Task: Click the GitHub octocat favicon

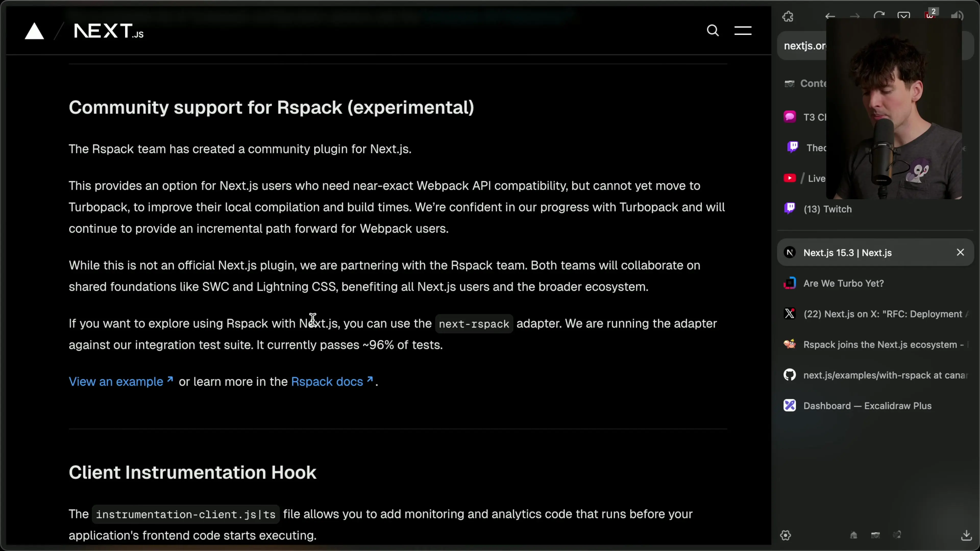Action: [x=790, y=375]
